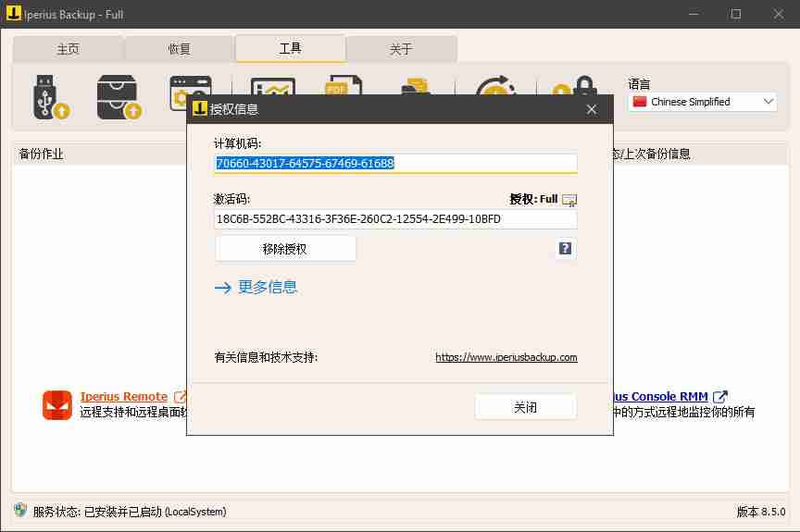Image resolution: width=800 pixels, height=532 pixels.
Task: Open the Console RMM link
Action: click(x=660, y=396)
